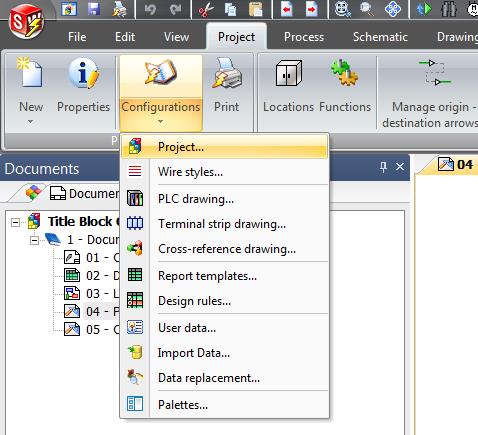The width and height of the screenshot is (478, 435).
Task: Pin the Documents panel with pushpin
Action: click(x=383, y=167)
